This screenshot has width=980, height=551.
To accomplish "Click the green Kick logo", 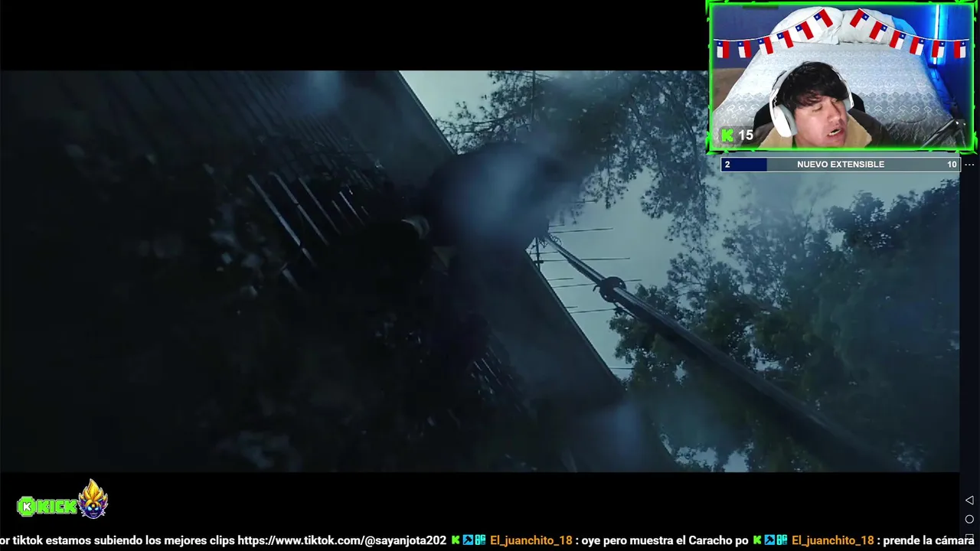I will pyautogui.click(x=47, y=506).
